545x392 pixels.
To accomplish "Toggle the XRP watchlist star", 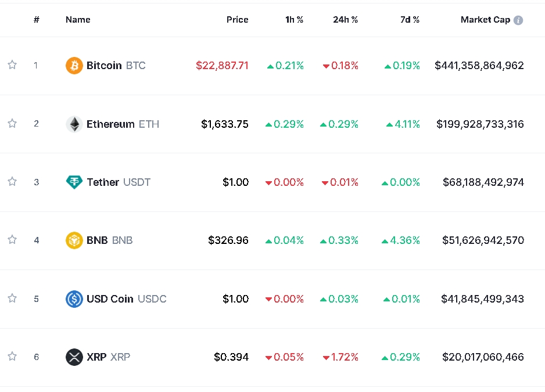I will coord(12,357).
